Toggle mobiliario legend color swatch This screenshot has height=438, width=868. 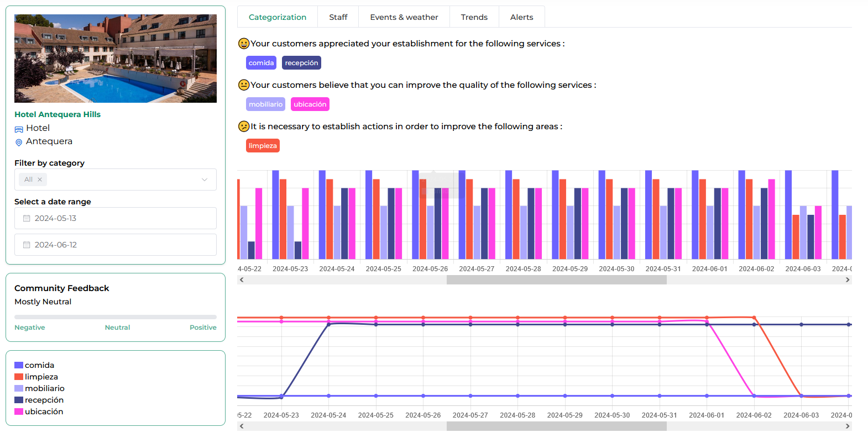point(19,388)
